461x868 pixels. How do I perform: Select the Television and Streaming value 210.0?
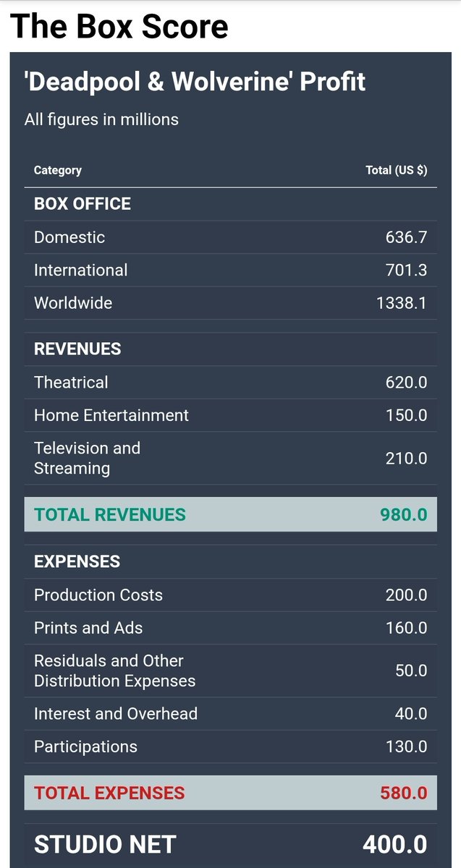tap(406, 459)
